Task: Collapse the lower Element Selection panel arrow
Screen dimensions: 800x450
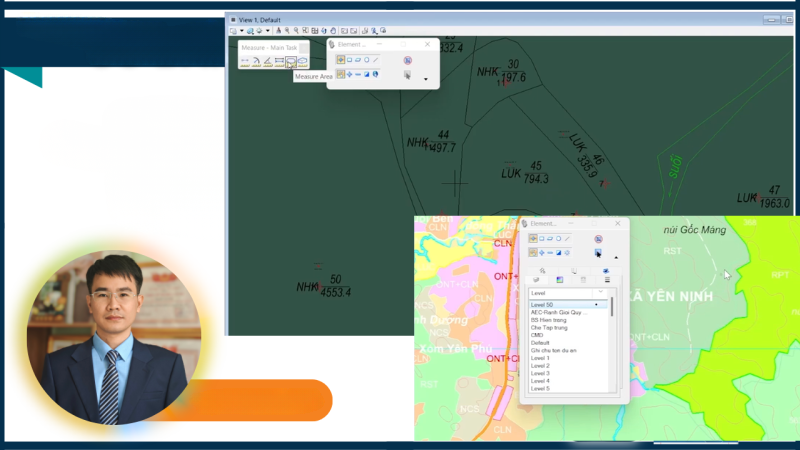Action: [616, 256]
